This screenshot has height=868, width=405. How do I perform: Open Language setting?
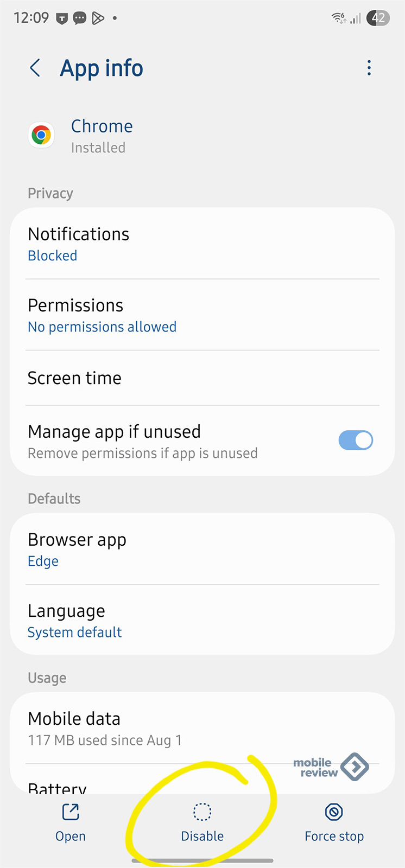pos(202,621)
